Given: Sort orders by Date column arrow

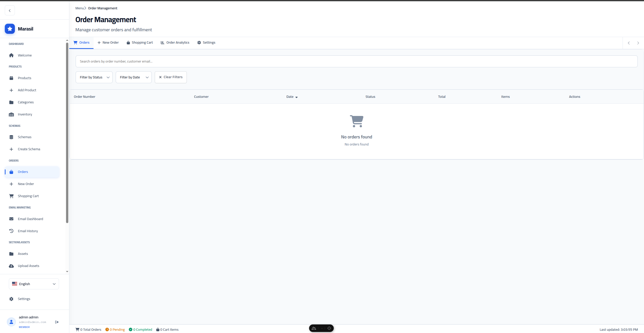Looking at the screenshot, I should click(x=296, y=97).
